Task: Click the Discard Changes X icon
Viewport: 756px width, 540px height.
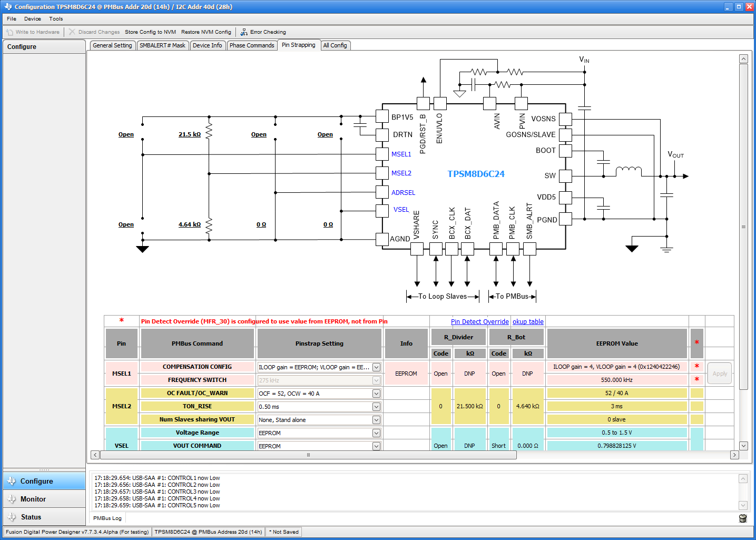Action: click(x=72, y=32)
